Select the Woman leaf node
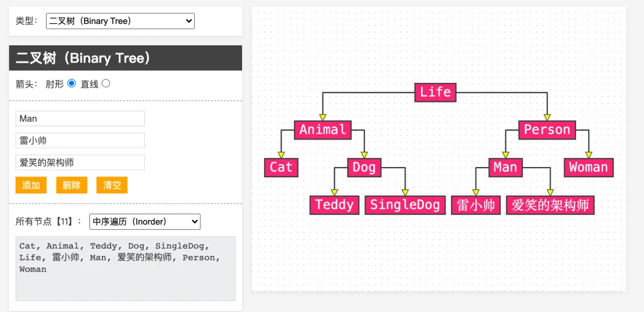 click(589, 167)
